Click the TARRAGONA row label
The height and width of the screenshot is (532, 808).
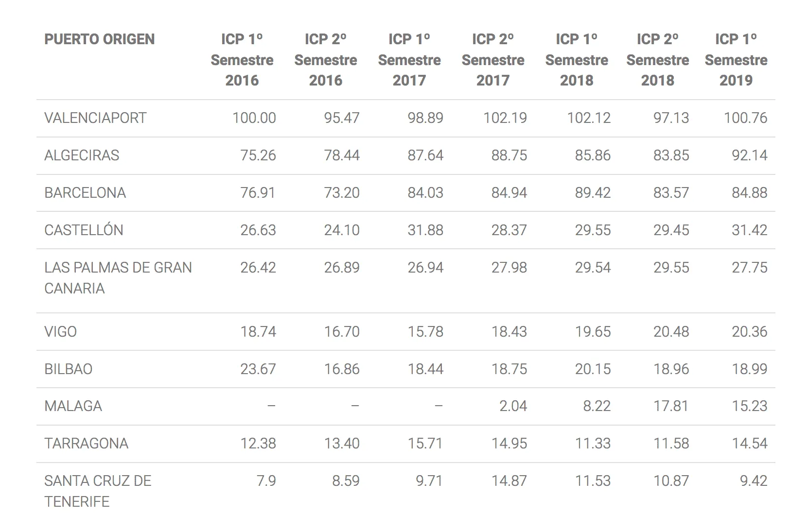(x=86, y=444)
